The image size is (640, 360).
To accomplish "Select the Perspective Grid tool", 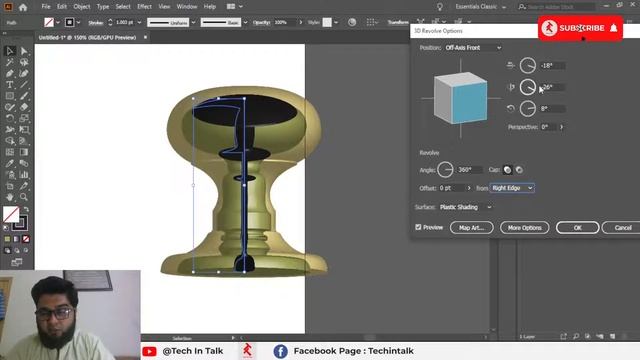I will pos(24,141).
